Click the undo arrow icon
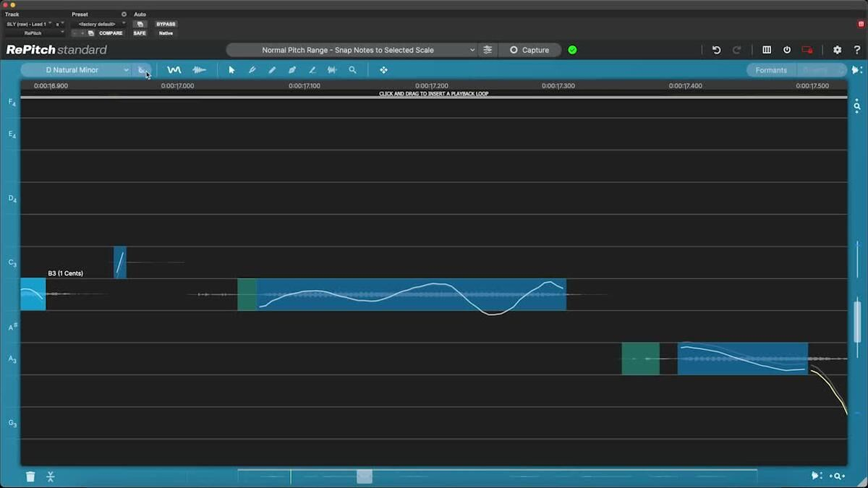Viewport: 868px width, 488px height. 716,50
